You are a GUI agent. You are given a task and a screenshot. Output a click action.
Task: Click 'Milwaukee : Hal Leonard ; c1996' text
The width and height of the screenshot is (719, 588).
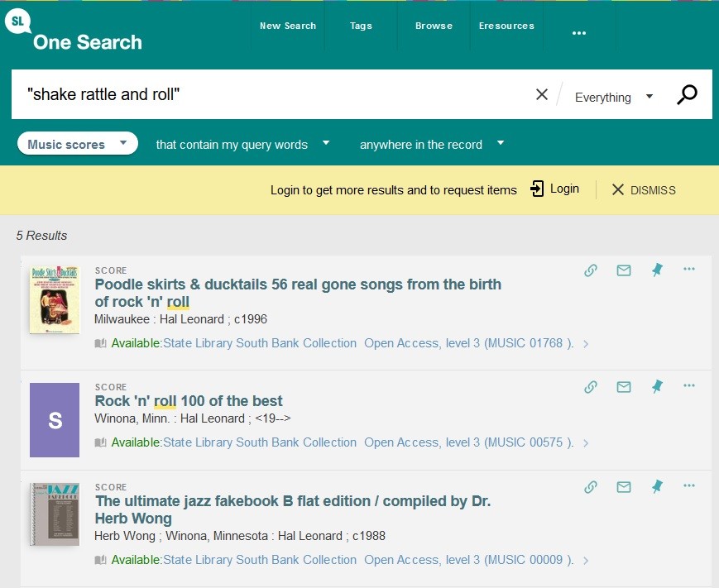click(180, 319)
